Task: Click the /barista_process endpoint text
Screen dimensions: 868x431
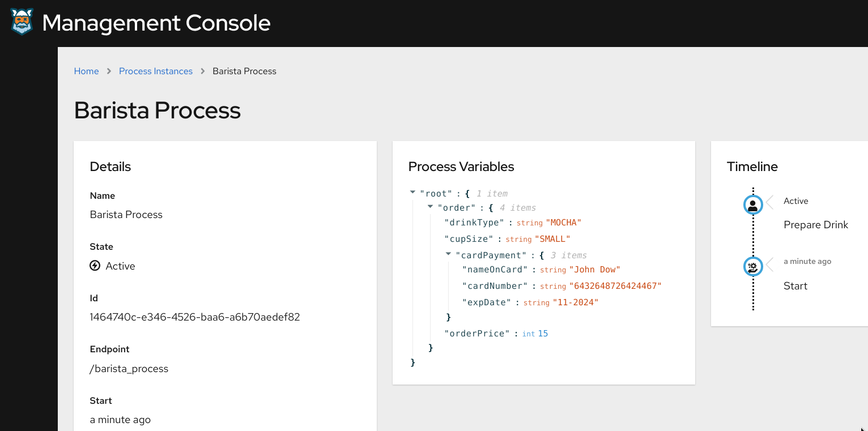Action: tap(129, 369)
